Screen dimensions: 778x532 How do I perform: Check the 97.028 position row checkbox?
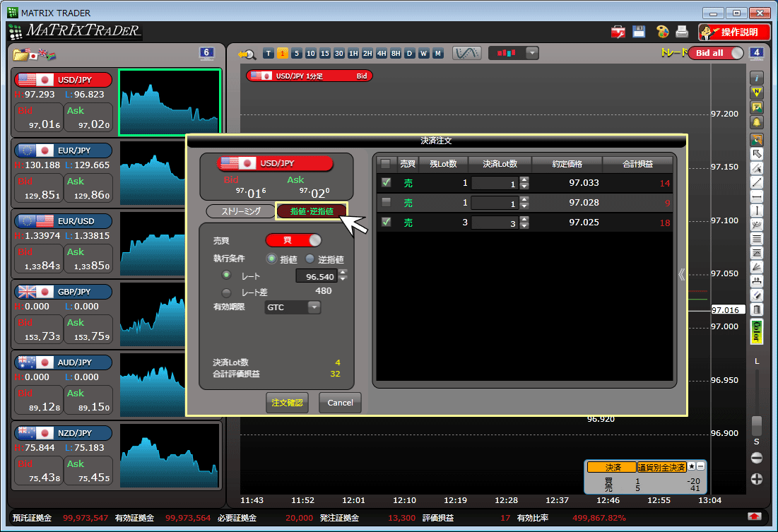386,203
